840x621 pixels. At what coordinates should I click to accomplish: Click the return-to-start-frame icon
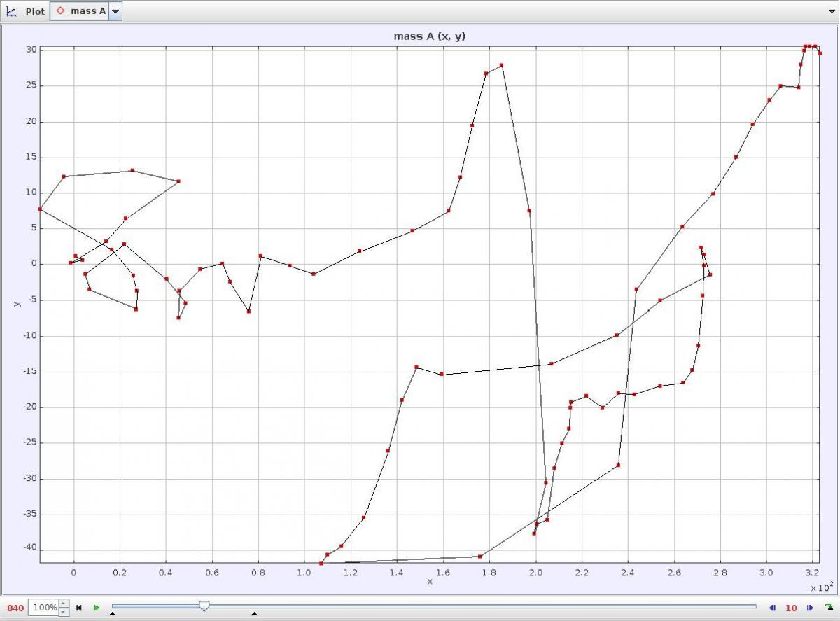79,608
